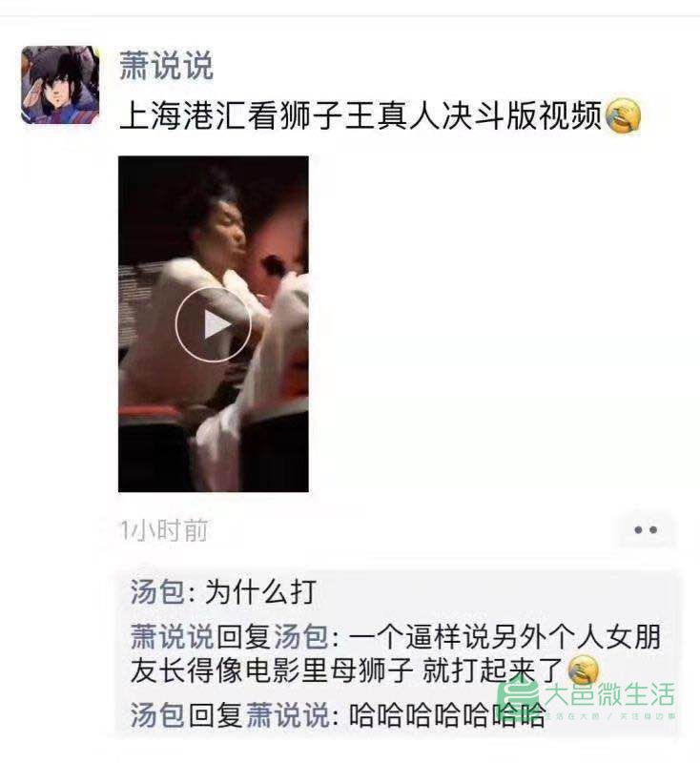Viewport: 700px width, 763px height.
Task: Click poster name 萧说说 above the post
Action: point(166,66)
